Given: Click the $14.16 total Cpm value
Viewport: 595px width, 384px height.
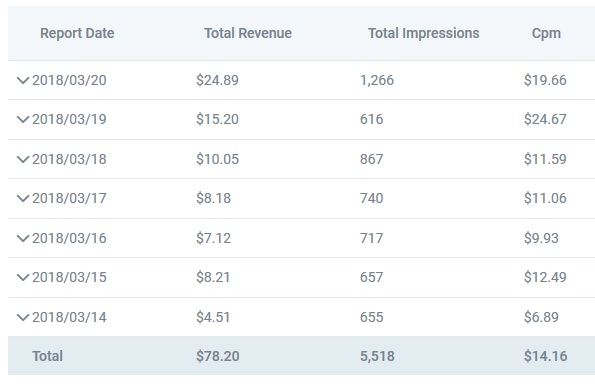Looking at the screenshot, I should 546,356.
